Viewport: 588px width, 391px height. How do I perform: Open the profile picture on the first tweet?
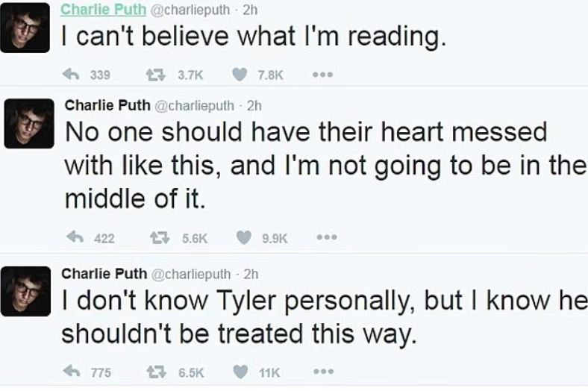pyautogui.click(x=25, y=28)
